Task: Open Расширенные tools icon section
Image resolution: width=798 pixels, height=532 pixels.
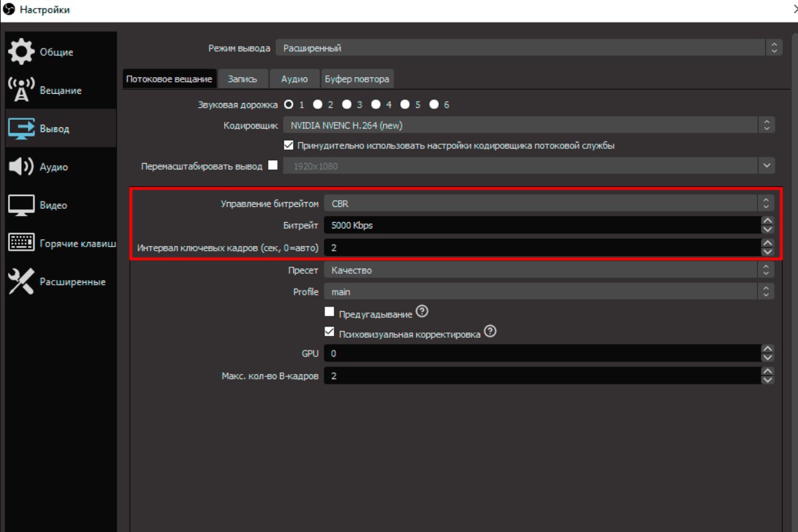Action: [x=21, y=282]
